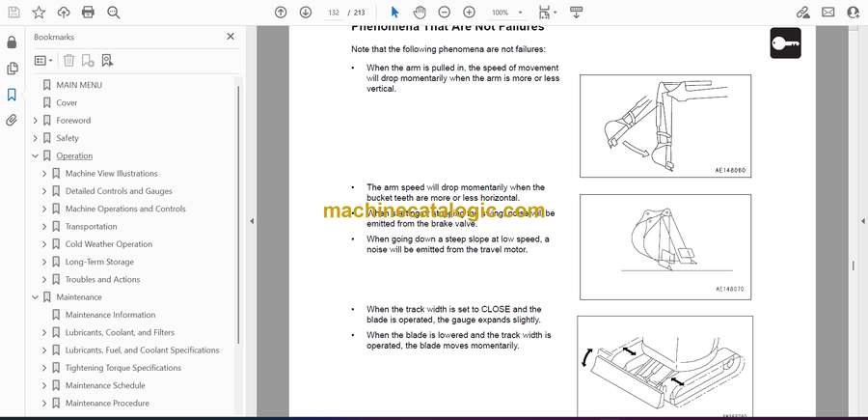Click the page number input field
This screenshot has width=868, height=420.
coord(335,13)
